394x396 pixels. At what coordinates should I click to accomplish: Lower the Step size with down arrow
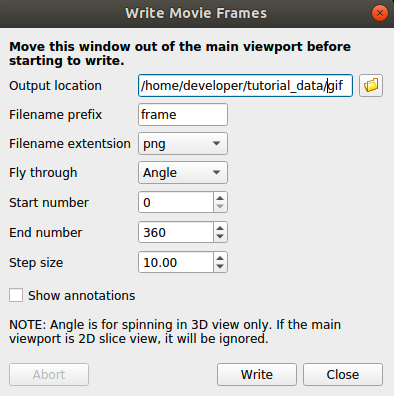tap(220, 267)
